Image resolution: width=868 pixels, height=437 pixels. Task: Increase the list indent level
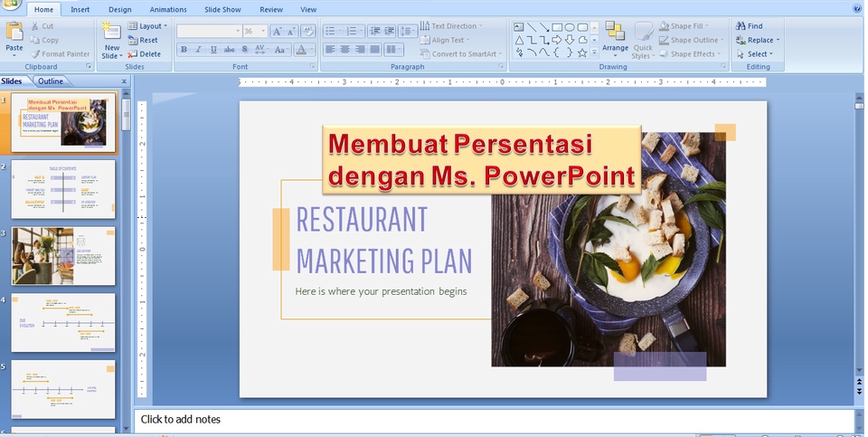[x=389, y=31]
